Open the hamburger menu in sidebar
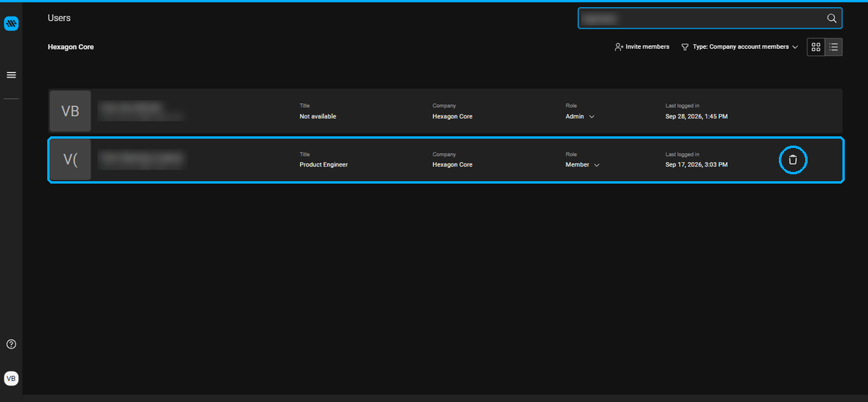Screen dimensions: 868x402 [x=11, y=75]
